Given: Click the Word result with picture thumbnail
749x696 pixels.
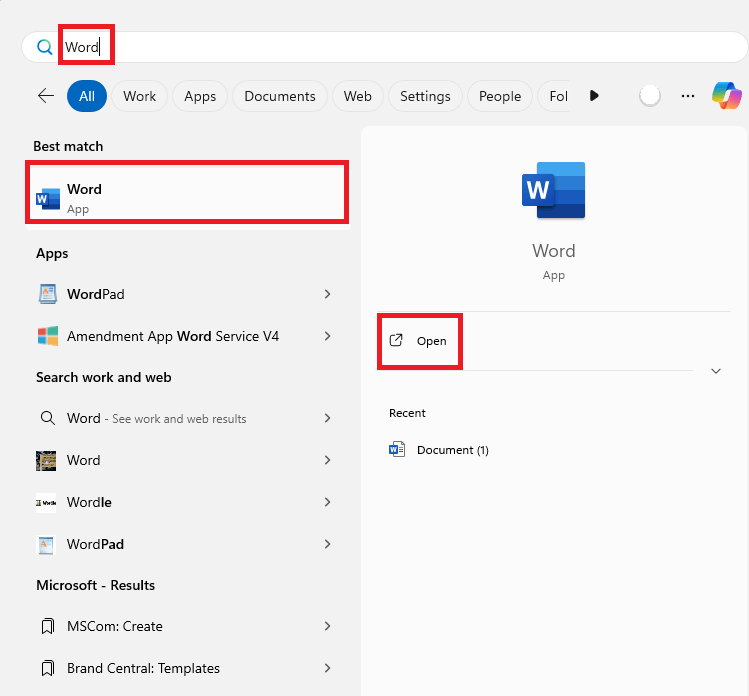Looking at the screenshot, I should click(187, 460).
